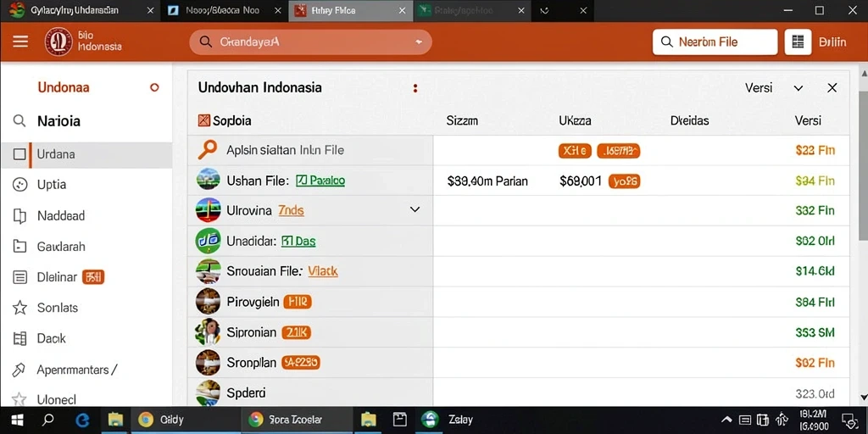Click the XH e orange tag
This screenshot has height=434, width=868.
point(576,151)
